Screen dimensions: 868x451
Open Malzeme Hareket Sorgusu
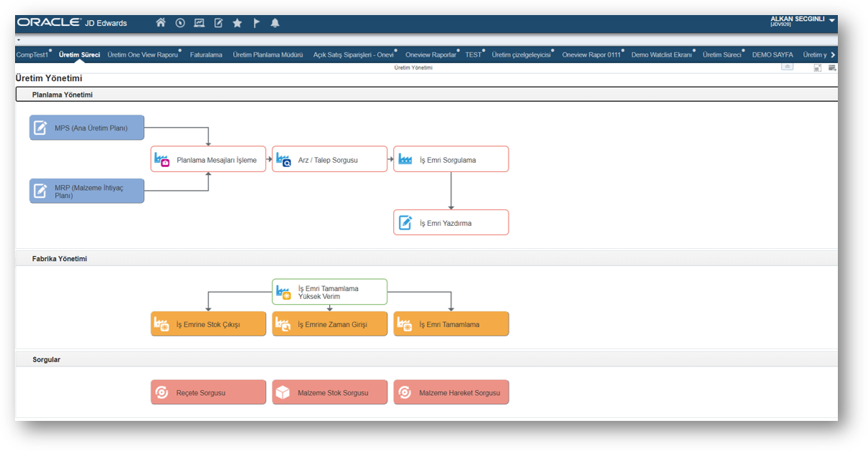[x=451, y=392]
